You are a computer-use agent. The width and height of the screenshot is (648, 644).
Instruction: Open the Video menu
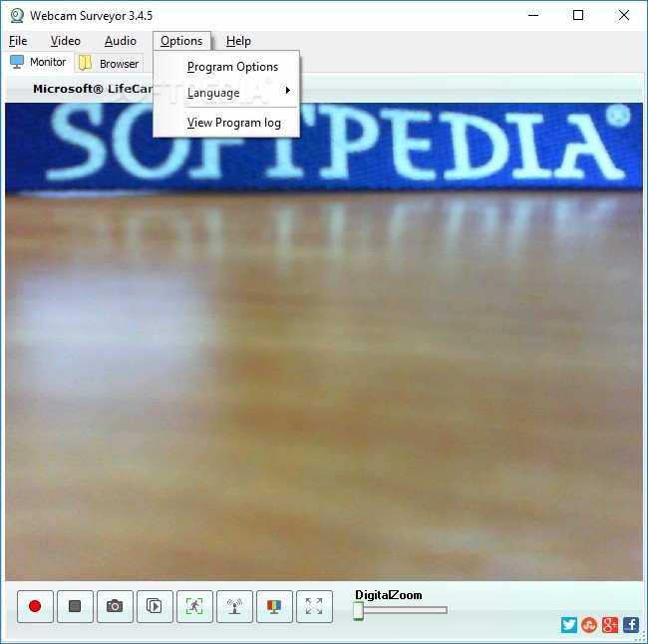pyautogui.click(x=65, y=41)
